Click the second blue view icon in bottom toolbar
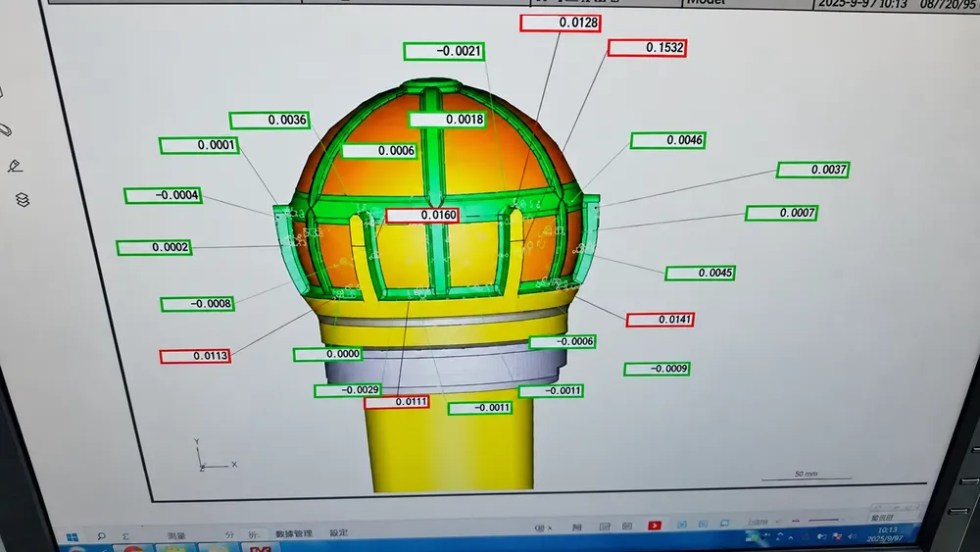 703,524
